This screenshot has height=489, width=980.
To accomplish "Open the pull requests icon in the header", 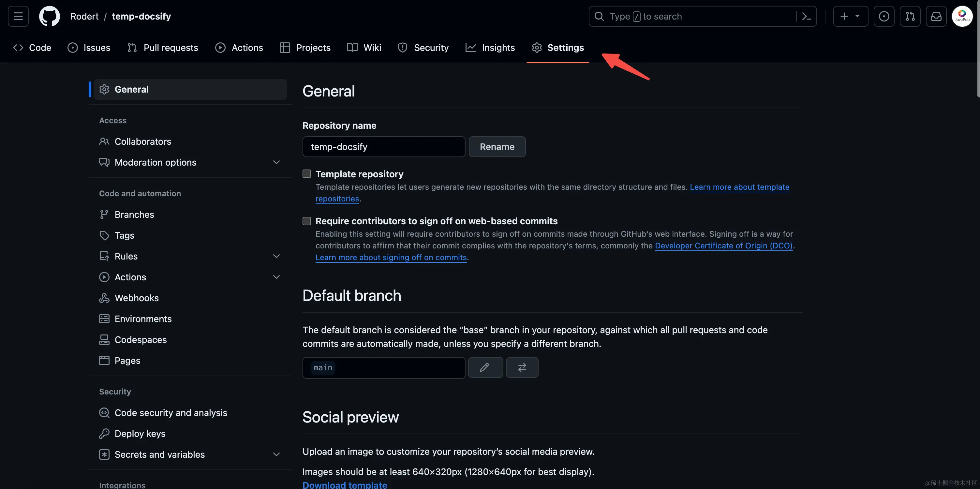I will tap(910, 16).
